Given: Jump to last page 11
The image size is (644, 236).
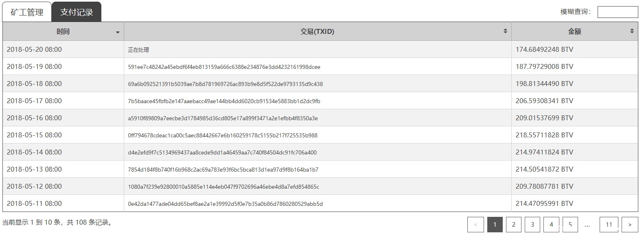Looking at the screenshot, I should pos(609,225).
